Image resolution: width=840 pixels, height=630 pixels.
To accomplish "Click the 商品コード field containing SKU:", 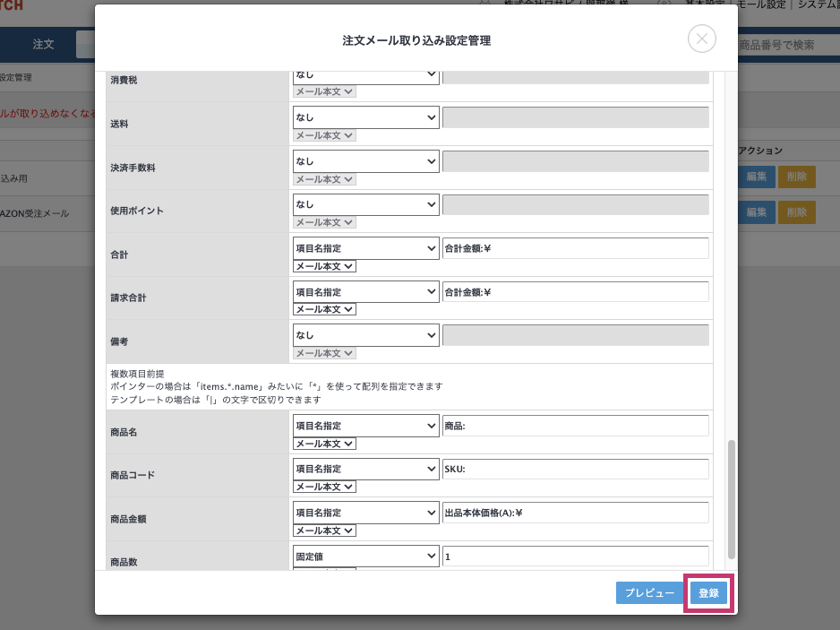I will [x=575, y=469].
